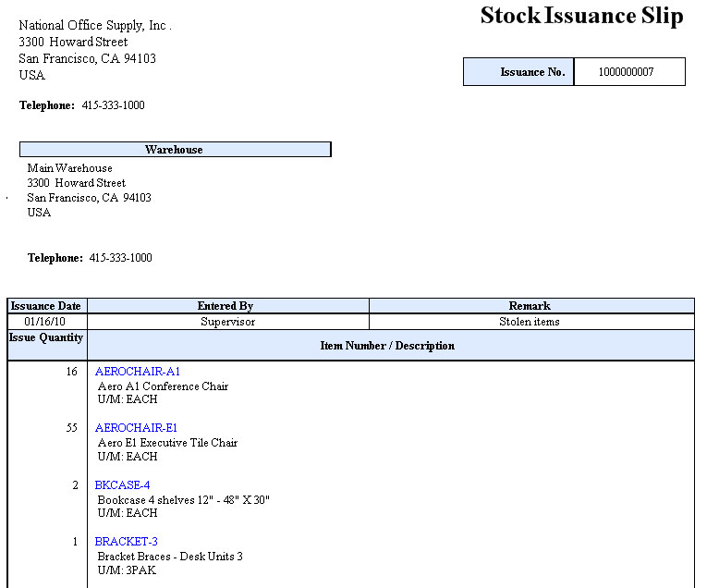The height and width of the screenshot is (588, 707).
Task: Select the Bookcase 4 shelves description text
Action: click(183, 499)
